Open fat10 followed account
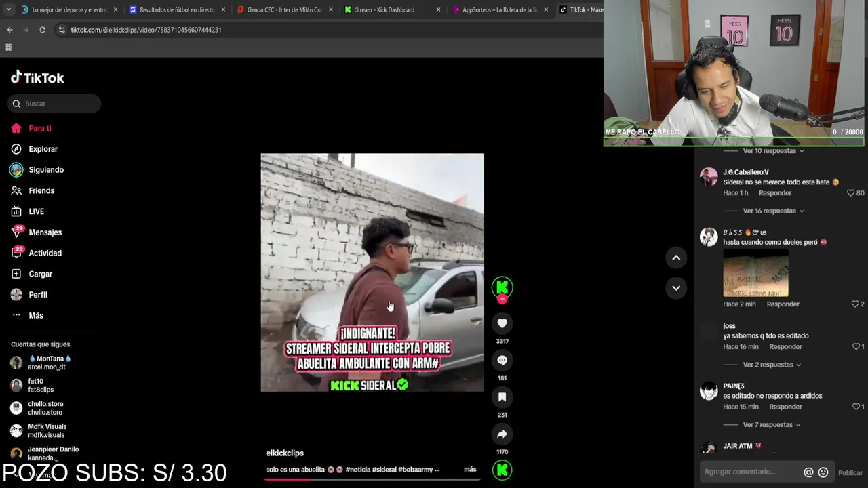 coord(33,386)
